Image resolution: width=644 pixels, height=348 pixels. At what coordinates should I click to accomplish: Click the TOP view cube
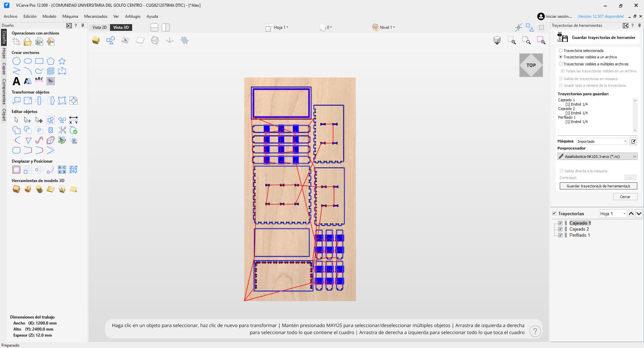click(531, 65)
